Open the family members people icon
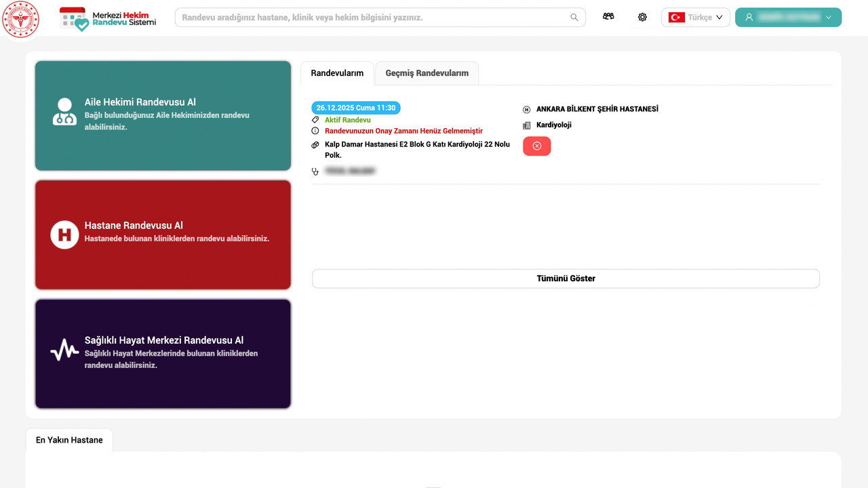Image resolution: width=868 pixels, height=488 pixels. 608,17
